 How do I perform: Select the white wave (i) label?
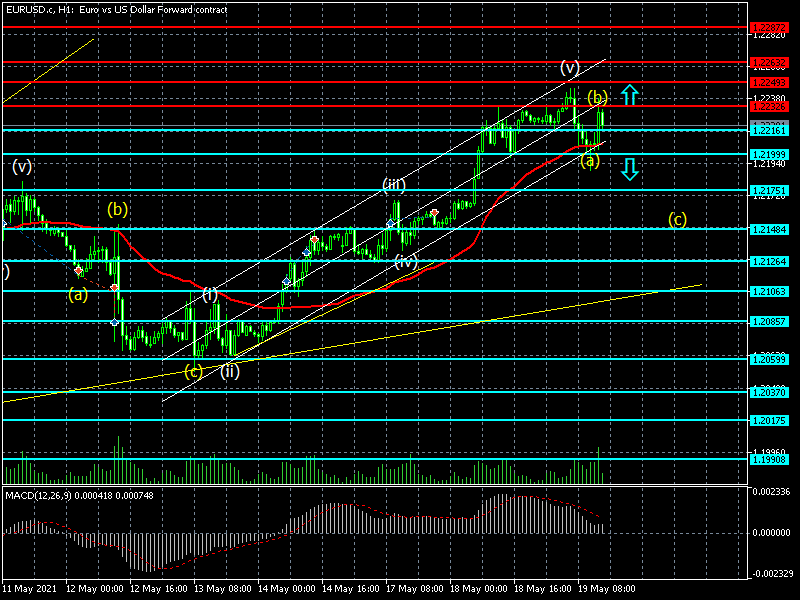[x=210, y=294]
